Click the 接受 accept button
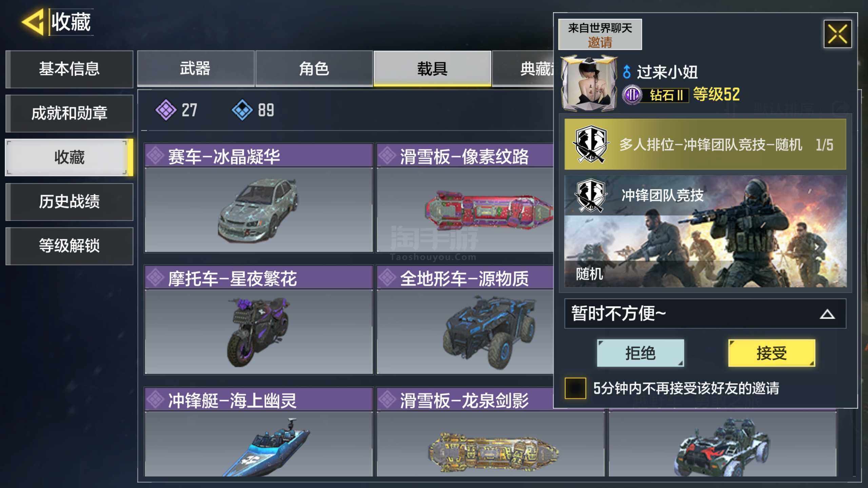The height and width of the screenshot is (488, 868). (772, 353)
